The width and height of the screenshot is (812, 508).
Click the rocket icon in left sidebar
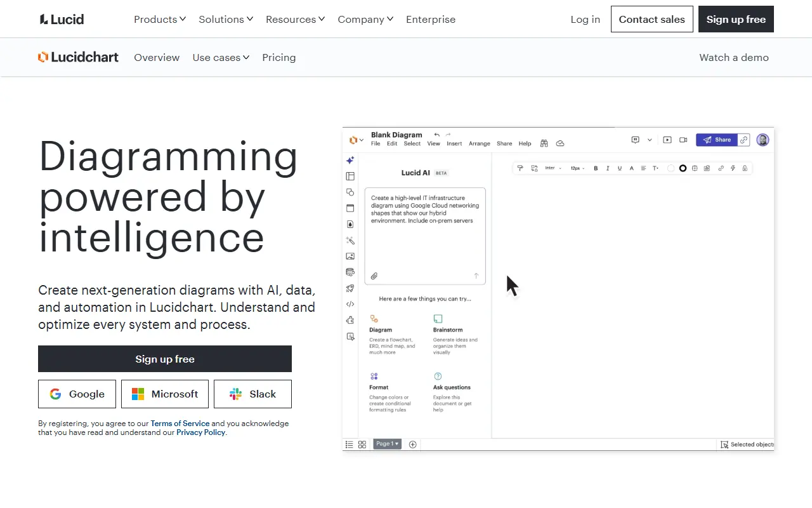pos(350,288)
